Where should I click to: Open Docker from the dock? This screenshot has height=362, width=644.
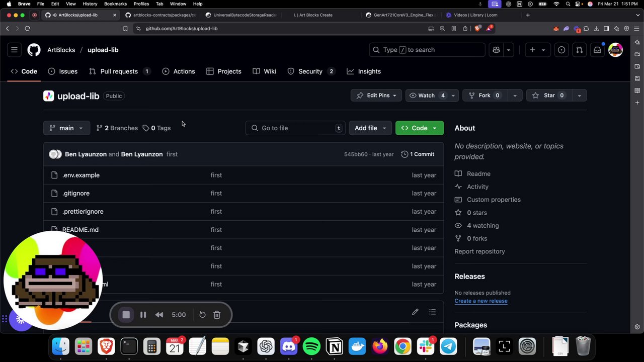(x=357, y=346)
